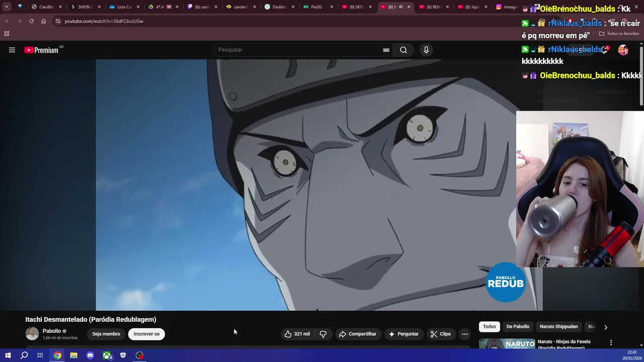This screenshot has width=644, height=362.
Task: Like the video with 321 mil
Action: [x=297, y=334]
